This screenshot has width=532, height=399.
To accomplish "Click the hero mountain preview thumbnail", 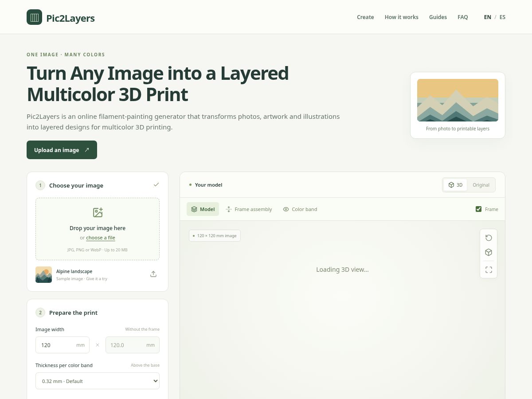I will click(458, 100).
